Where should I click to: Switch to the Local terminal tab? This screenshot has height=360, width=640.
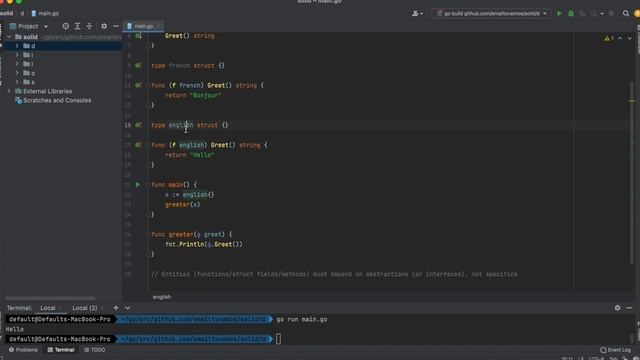tap(48, 308)
